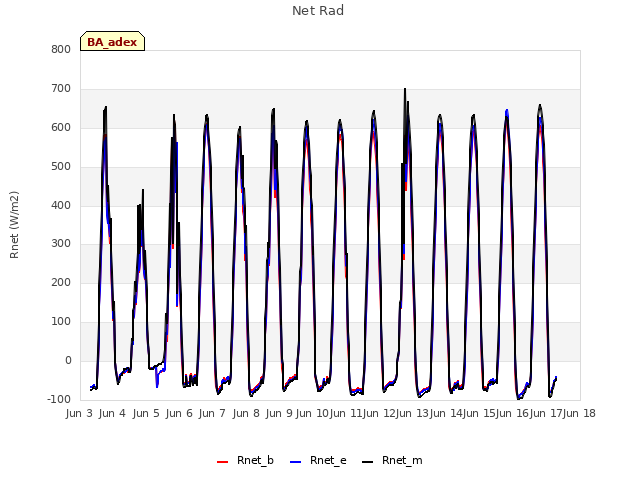Click the black Rnet_m legend swatch
Viewport: 640px width, 480px height.
(x=367, y=462)
